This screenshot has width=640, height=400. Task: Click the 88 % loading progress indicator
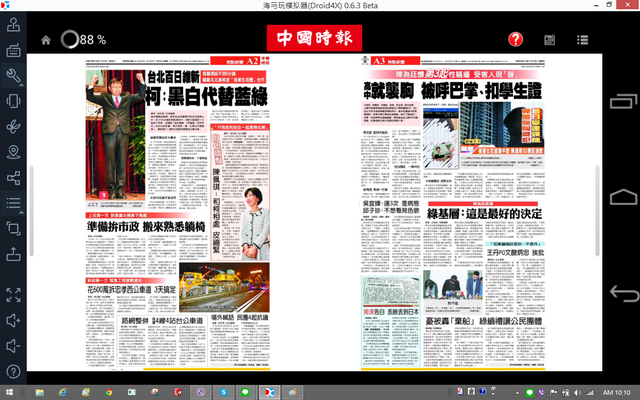pyautogui.click(x=83, y=40)
